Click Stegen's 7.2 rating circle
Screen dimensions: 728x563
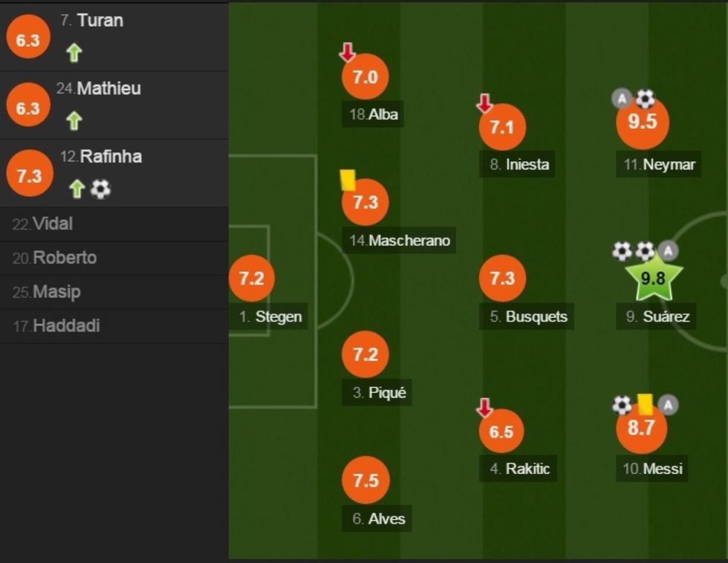point(252,278)
